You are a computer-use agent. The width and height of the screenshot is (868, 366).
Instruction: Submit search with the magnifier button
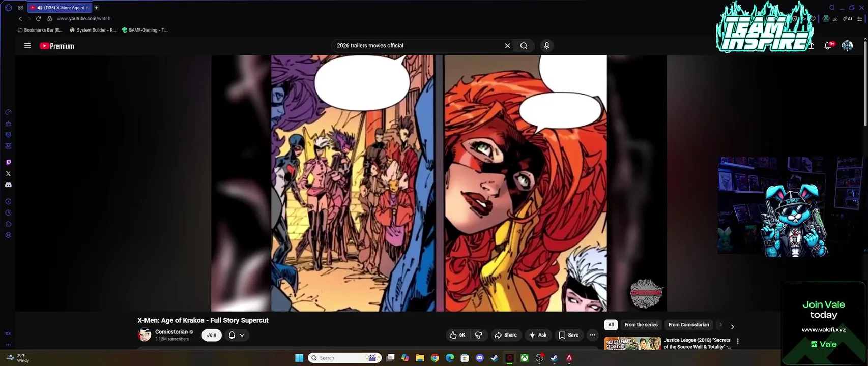524,46
